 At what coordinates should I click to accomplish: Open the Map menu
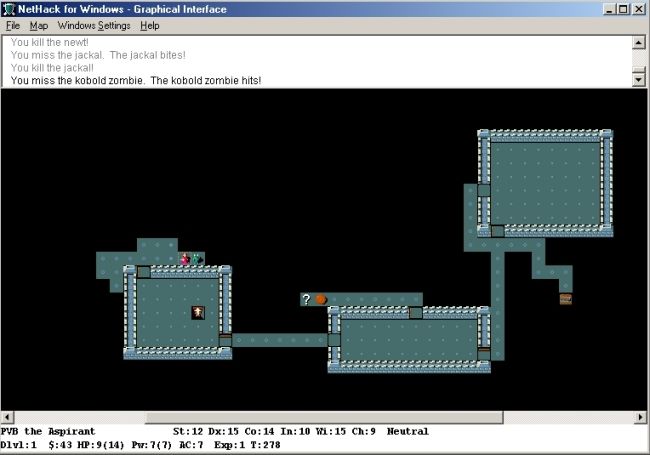[x=39, y=26]
